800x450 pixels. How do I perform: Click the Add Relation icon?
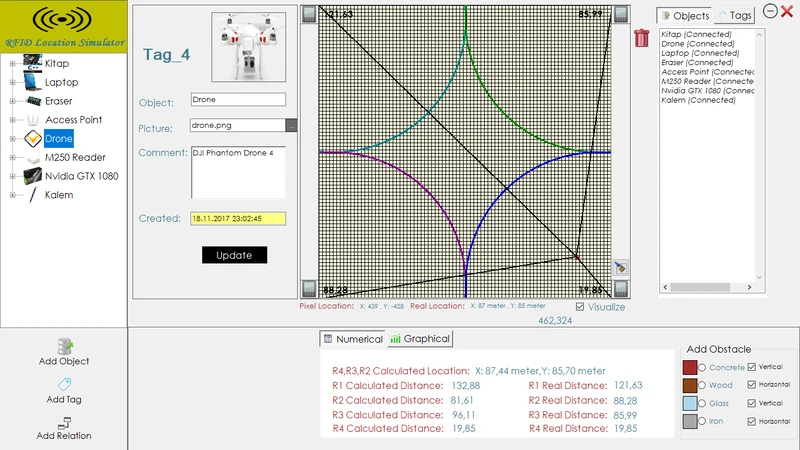tap(63, 422)
